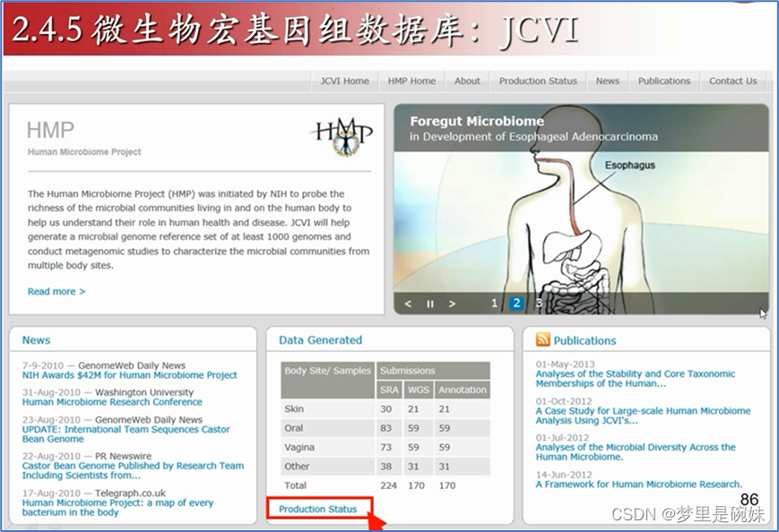
Task: Open A Framework for Human Microbiome Research
Action: click(x=639, y=484)
